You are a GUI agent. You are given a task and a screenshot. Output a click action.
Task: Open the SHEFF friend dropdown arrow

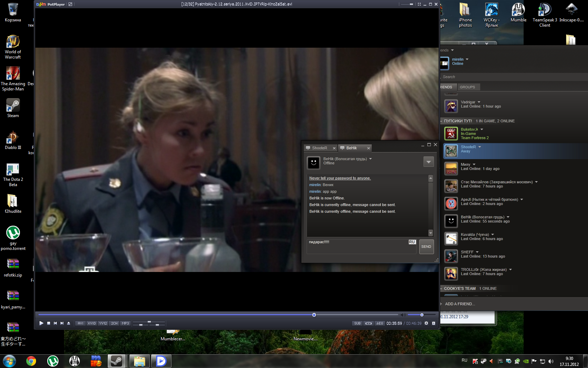click(x=477, y=252)
